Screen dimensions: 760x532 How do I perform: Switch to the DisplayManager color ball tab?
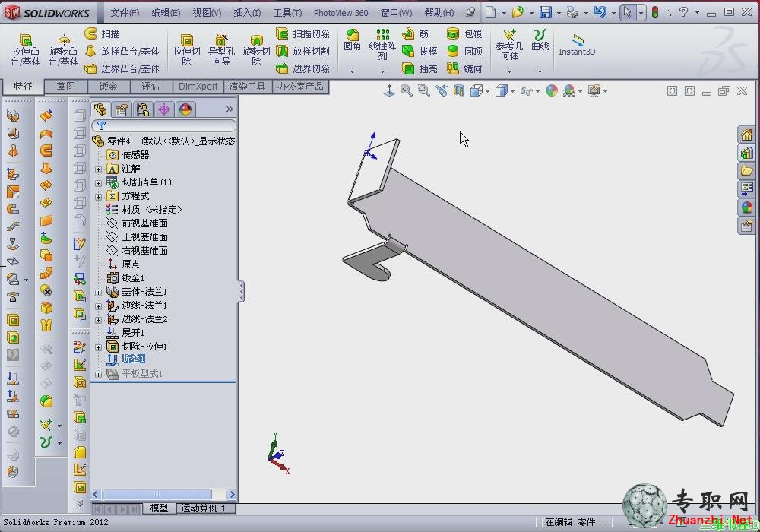tap(185, 110)
